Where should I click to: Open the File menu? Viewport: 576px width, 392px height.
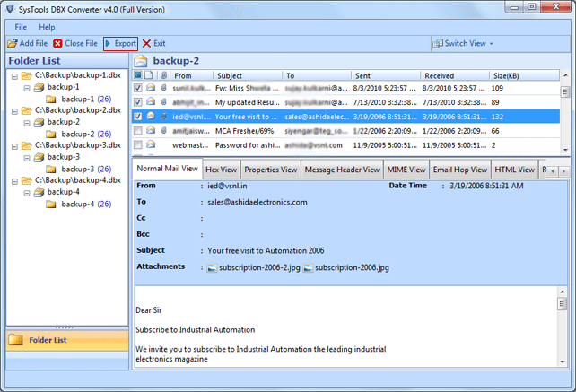click(x=21, y=27)
